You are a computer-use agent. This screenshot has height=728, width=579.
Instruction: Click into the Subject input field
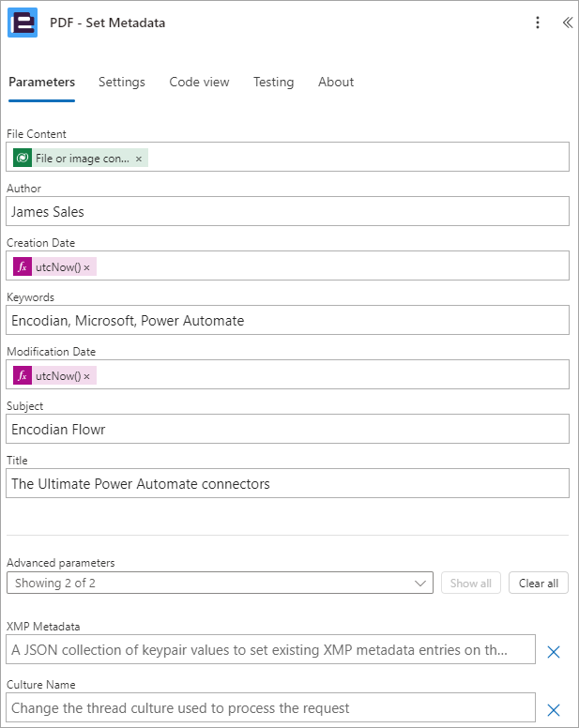point(287,429)
